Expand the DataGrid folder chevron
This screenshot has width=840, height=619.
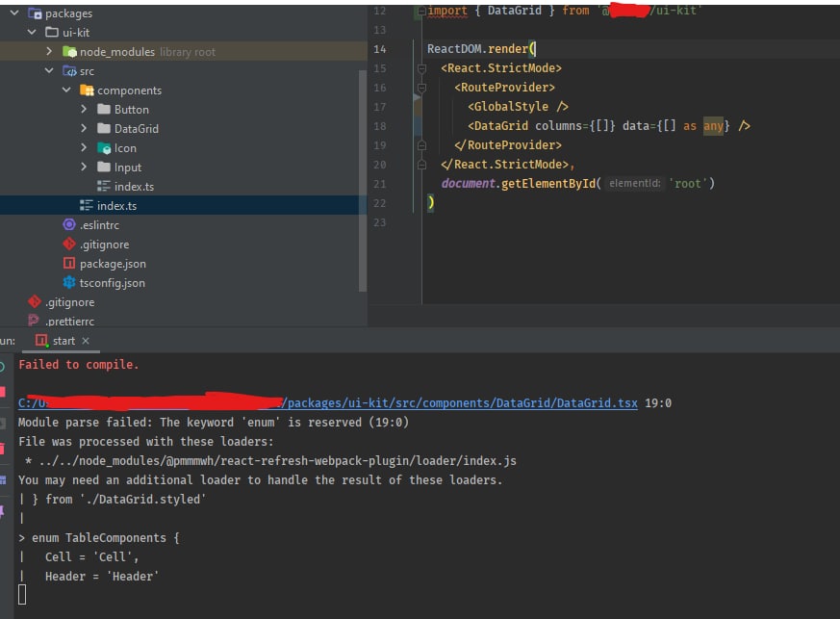tap(84, 128)
